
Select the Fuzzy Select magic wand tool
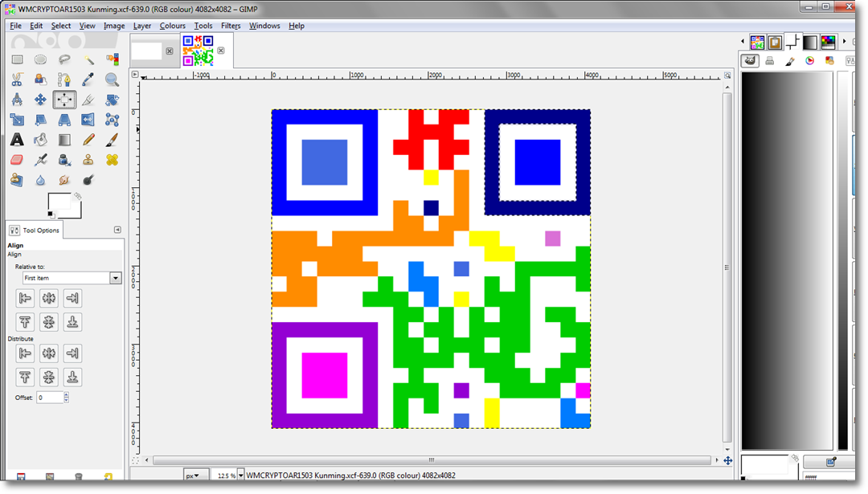88,59
